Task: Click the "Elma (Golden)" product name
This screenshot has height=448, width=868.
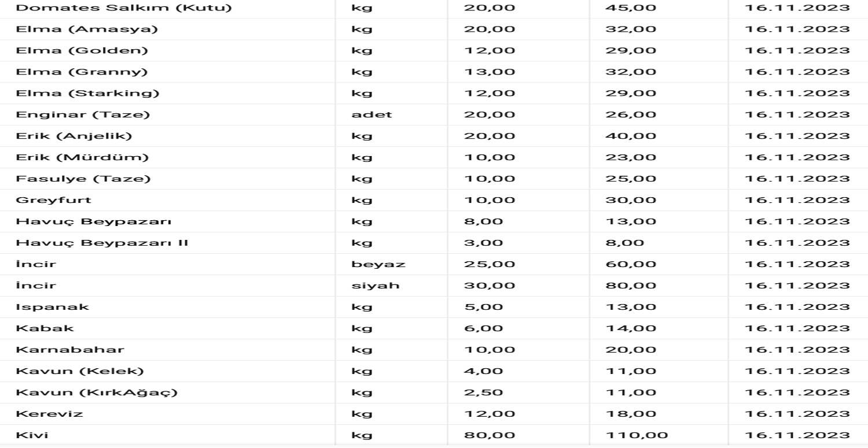Action: click(66, 50)
